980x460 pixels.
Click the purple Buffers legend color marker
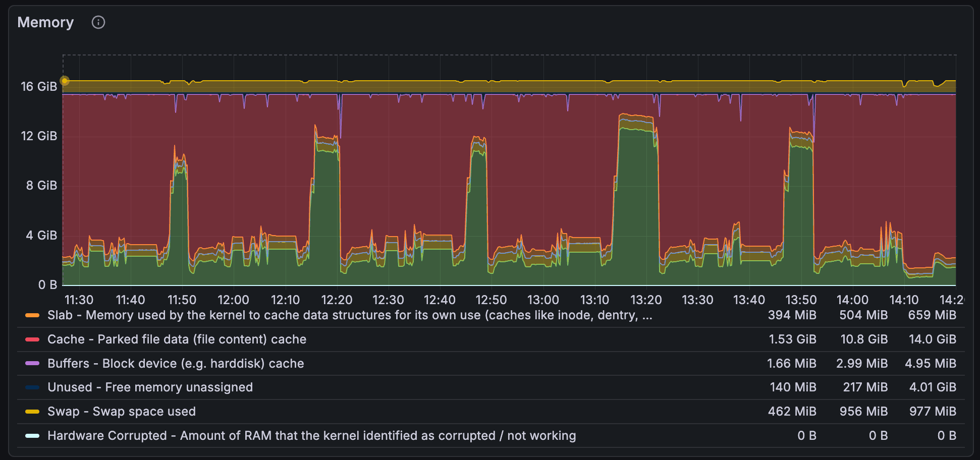point(31,363)
